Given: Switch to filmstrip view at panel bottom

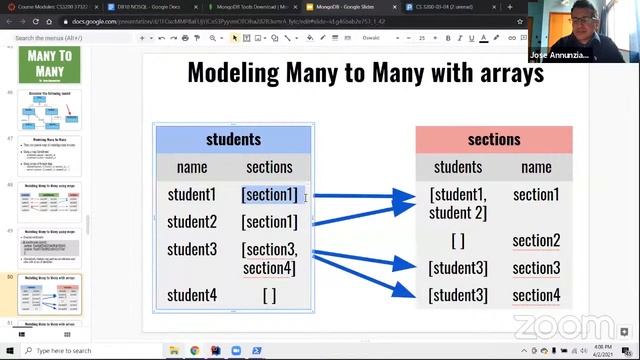Looking at the screenshot, I should [x=22, y=335].
